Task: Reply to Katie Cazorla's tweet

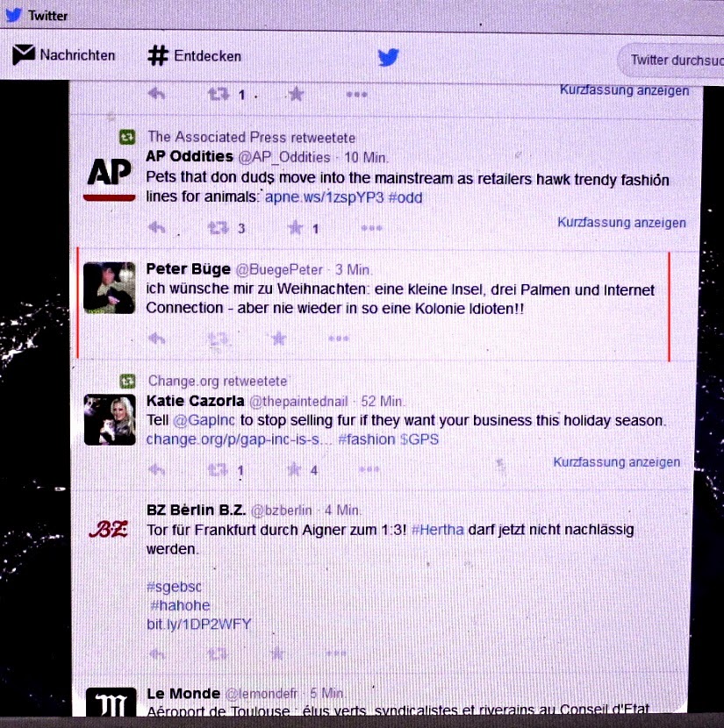Action: pyautogui.click(x=157, y=469)
